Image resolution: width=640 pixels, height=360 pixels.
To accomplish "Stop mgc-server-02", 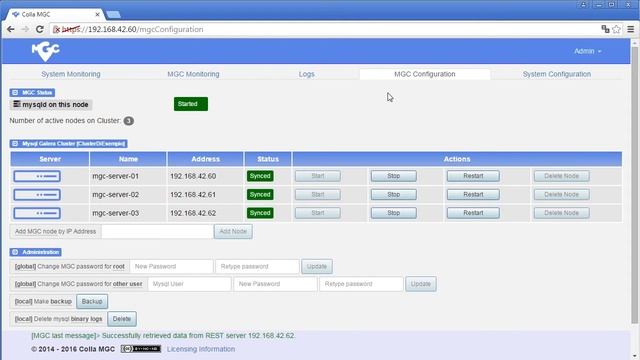I will (x=393, y=195).
